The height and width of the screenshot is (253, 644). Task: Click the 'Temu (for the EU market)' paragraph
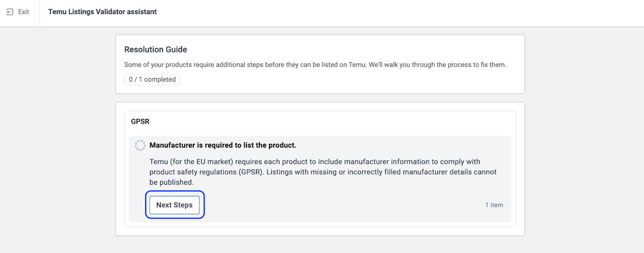(x=314, y=162)
